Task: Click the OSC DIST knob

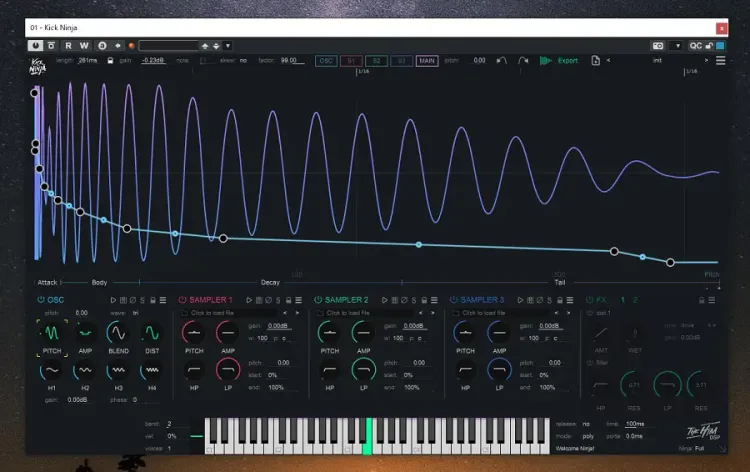Action: [x=152, y=332]
